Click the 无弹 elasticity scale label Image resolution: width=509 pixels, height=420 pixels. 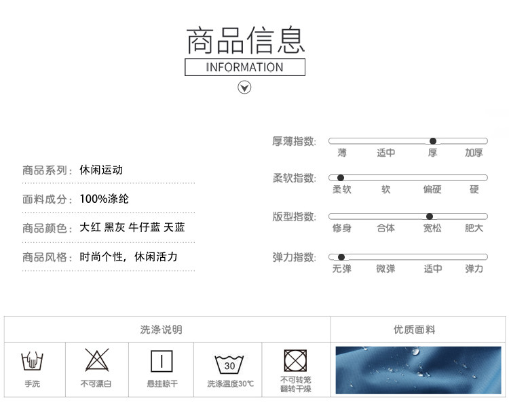[342, 269]
